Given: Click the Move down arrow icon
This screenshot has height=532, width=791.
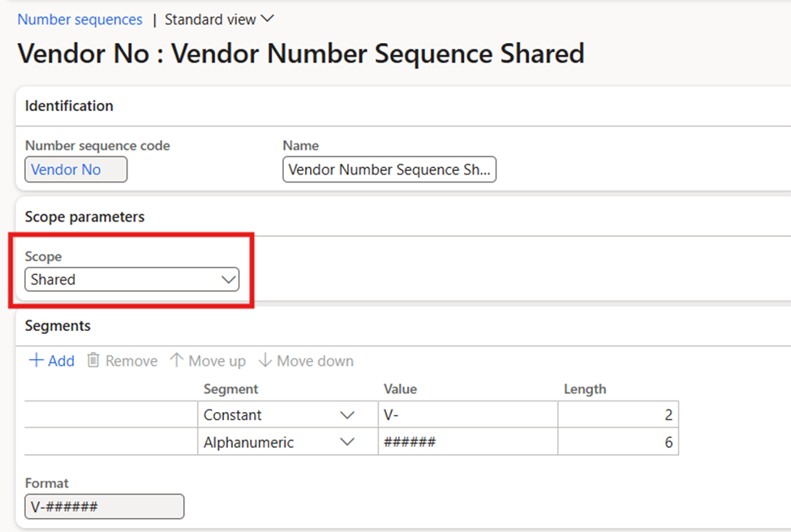Looking at the screenshot, I should point(264,361).
